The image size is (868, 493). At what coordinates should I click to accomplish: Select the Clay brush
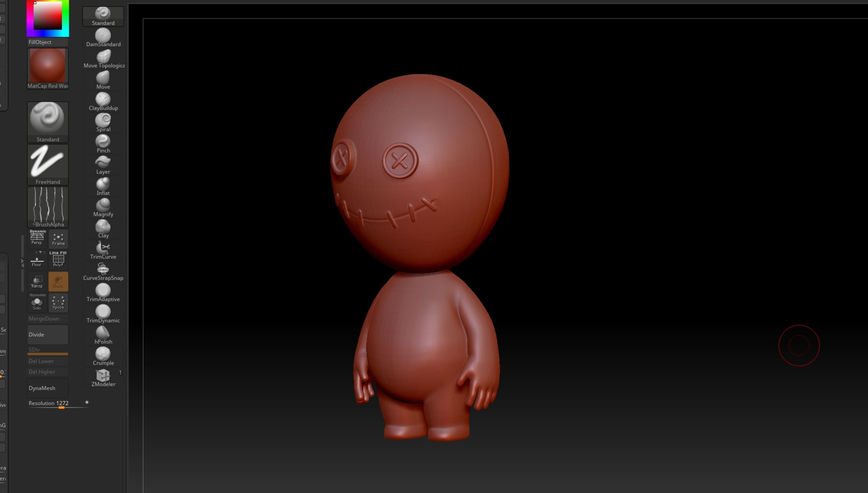tap(103, 230)
